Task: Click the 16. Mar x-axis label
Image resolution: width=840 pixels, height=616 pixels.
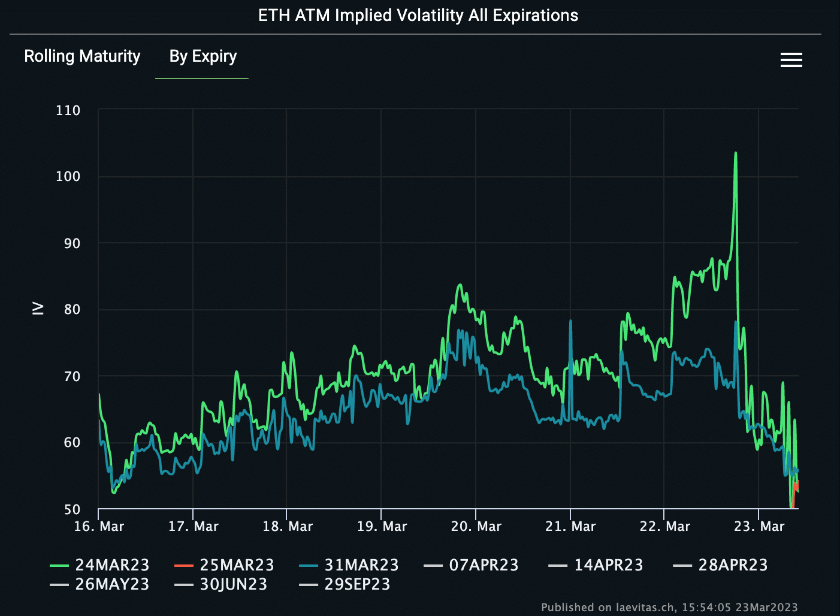Action: point(100,526)
